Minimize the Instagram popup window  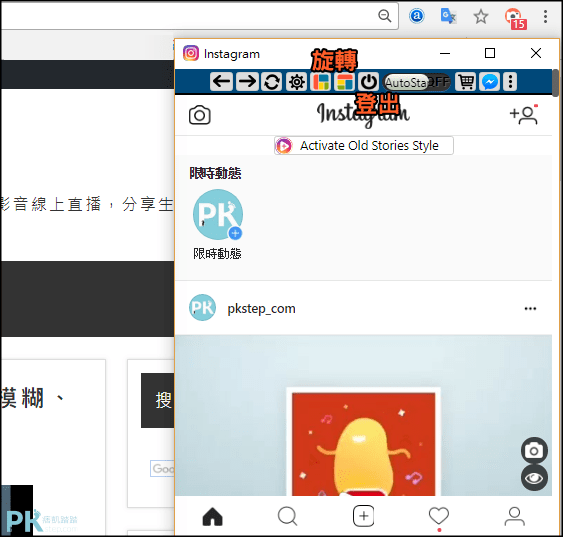pyautogui.click(x=445, y=53)
